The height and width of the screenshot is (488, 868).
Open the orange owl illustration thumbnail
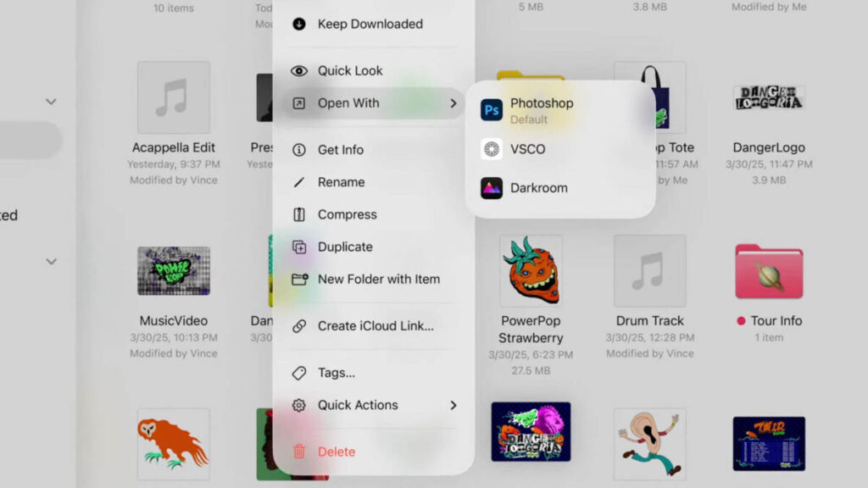(x=174, y=444)
